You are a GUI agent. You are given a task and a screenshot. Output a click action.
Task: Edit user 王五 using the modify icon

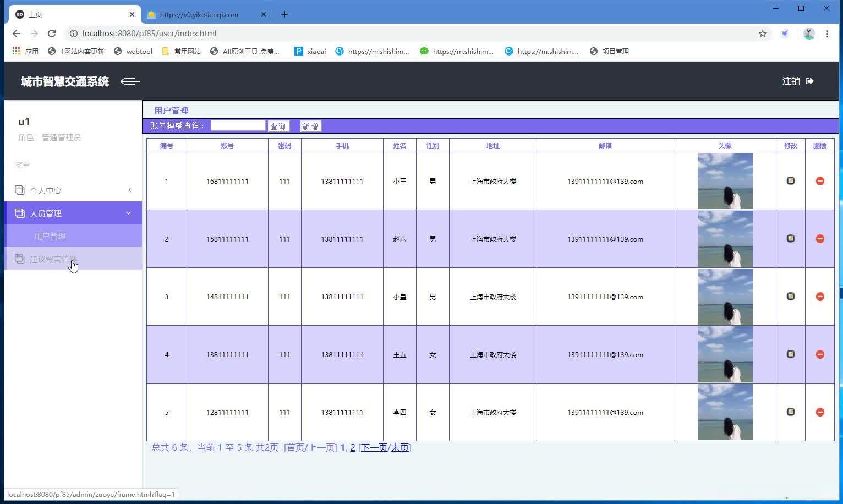click(790, 354)
